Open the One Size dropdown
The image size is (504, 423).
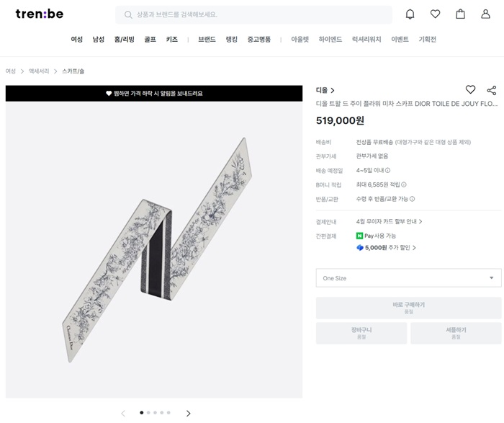tap(408, 278)
